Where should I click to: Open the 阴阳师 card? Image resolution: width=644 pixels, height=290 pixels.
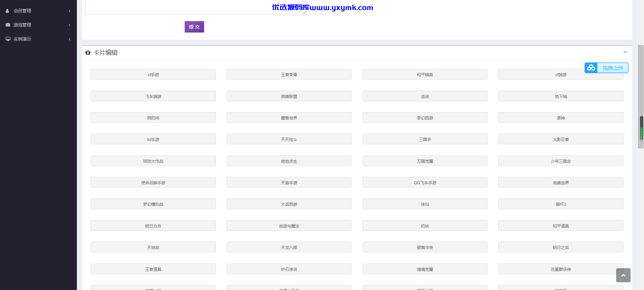pyautogui.click(x=153, y=118)
